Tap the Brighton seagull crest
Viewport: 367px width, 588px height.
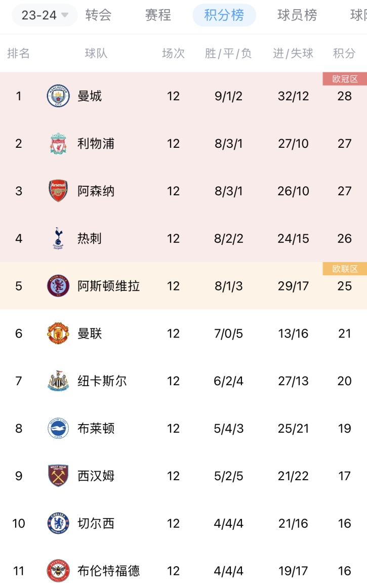58,429
